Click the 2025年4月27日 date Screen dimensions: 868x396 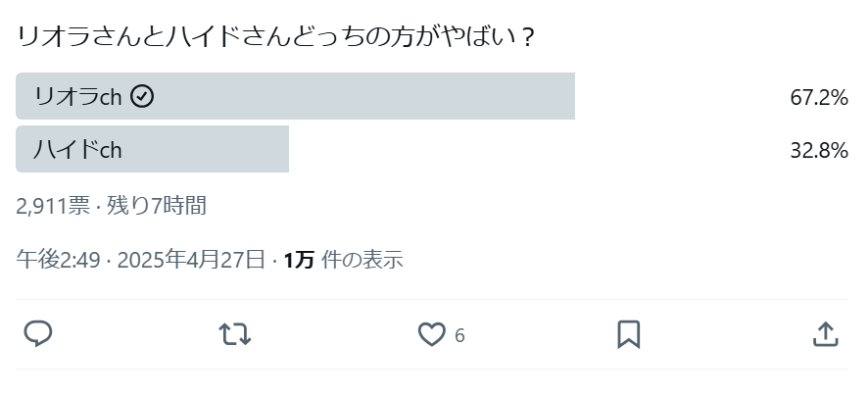coord(192,260)
